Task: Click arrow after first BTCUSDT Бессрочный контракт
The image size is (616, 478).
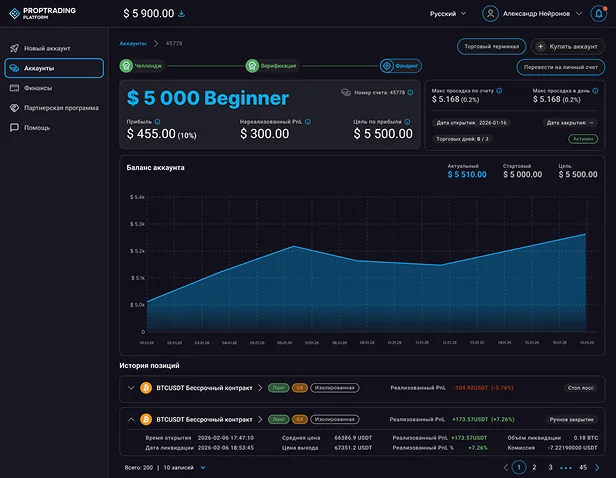Action: (x=260, y=388)
